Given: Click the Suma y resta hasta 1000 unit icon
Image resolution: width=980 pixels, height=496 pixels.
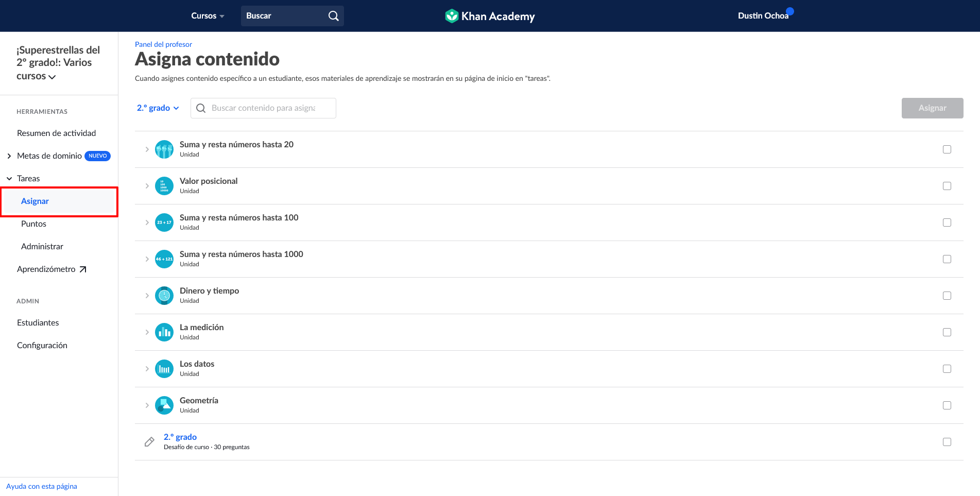Looking at the screenshot, I should tap(164, 259).
